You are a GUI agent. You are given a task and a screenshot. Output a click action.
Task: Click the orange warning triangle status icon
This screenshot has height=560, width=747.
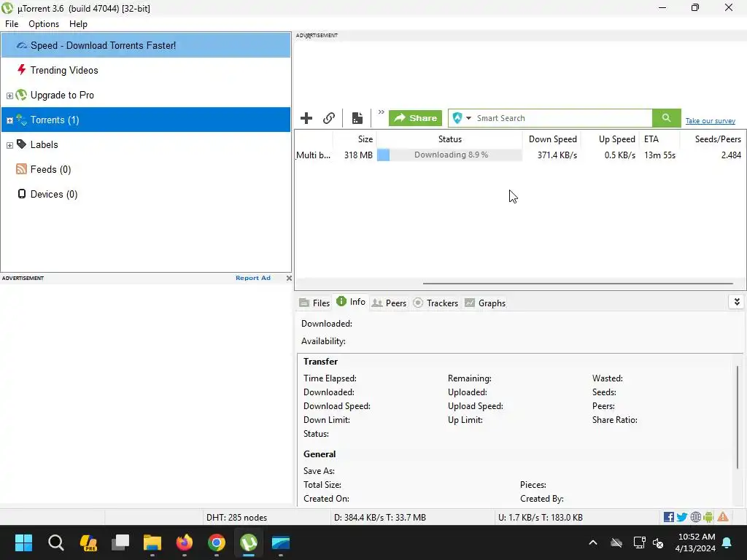[723, 517]
